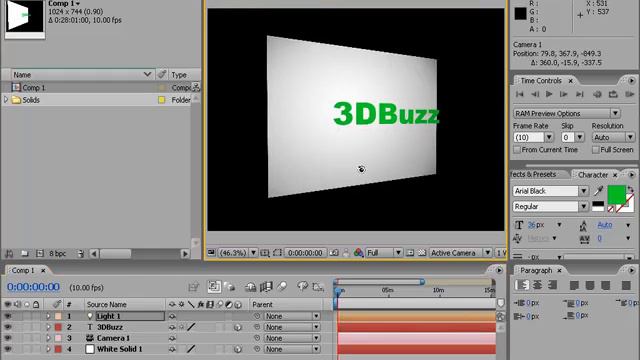Open Parent dropdown for Light 1 layer
This screenshot has width=640, height=360.
pyautogui.click(x=292, y=316)
